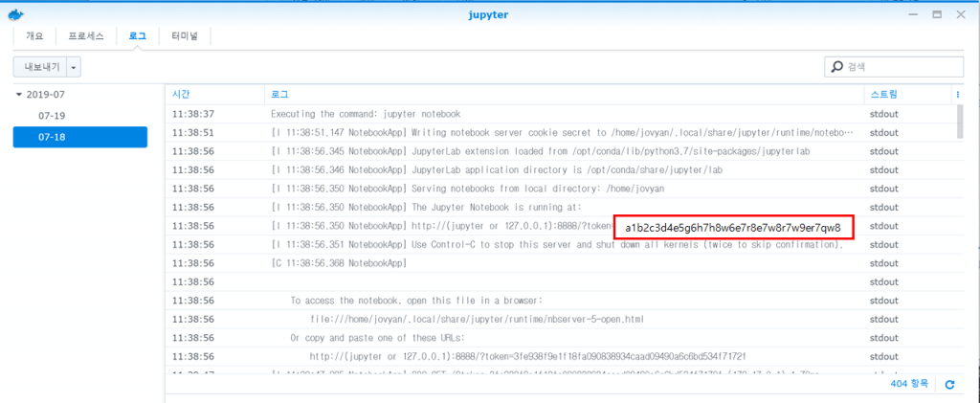Select 'Or copy and paste one of these URLs' row
This screenshot has height=403, width=980.
tap(561, 338)
